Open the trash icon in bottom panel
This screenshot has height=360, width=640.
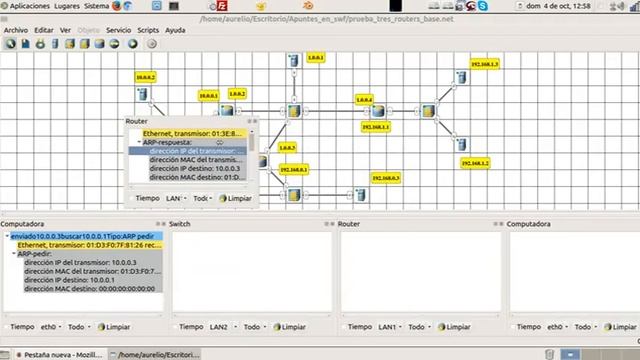tap(549, 354)
